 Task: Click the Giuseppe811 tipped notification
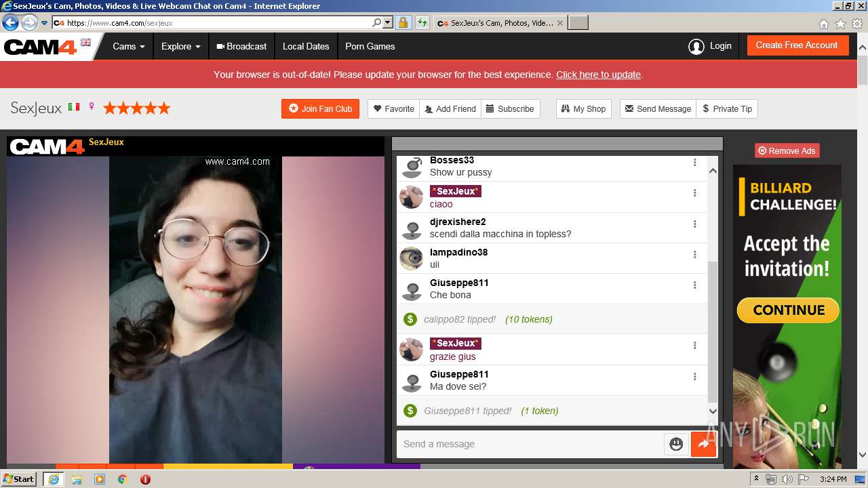point(552,411)
